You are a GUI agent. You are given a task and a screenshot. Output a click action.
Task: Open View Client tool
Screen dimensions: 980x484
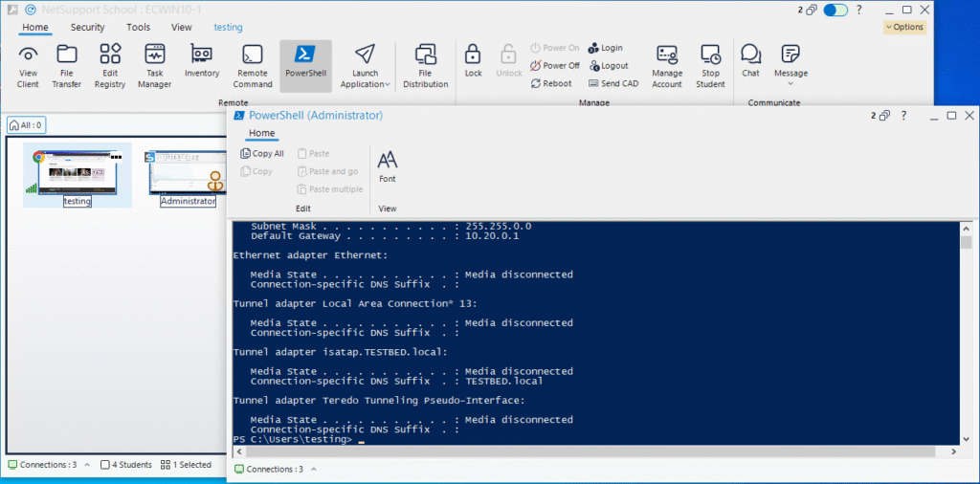pyautogui.click(x=28, y=66)
